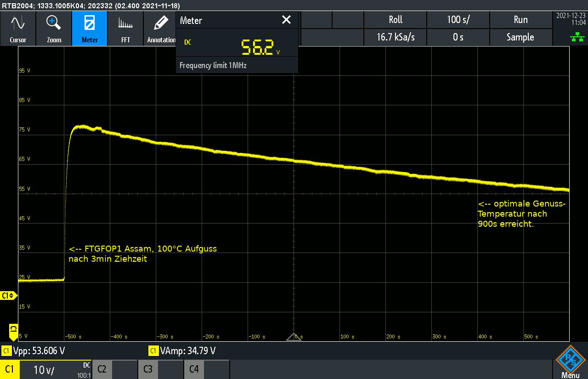Change the 100 s/ timebase setting

[458, 20]
